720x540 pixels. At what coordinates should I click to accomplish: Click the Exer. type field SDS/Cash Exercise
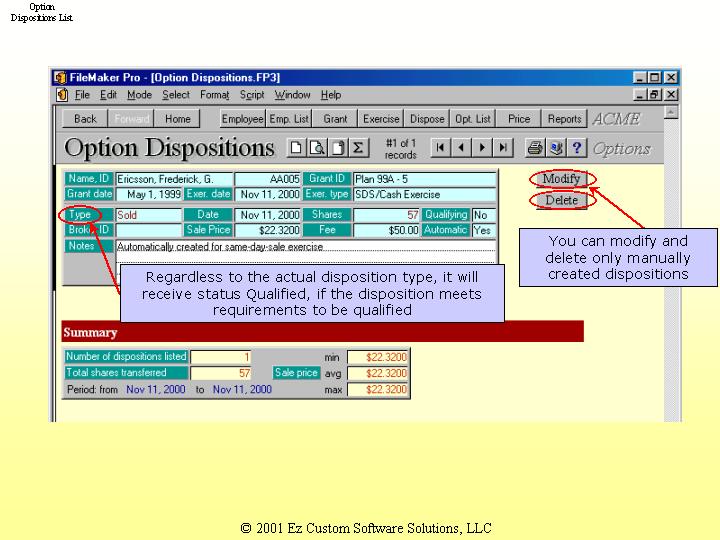click(425, 194)
